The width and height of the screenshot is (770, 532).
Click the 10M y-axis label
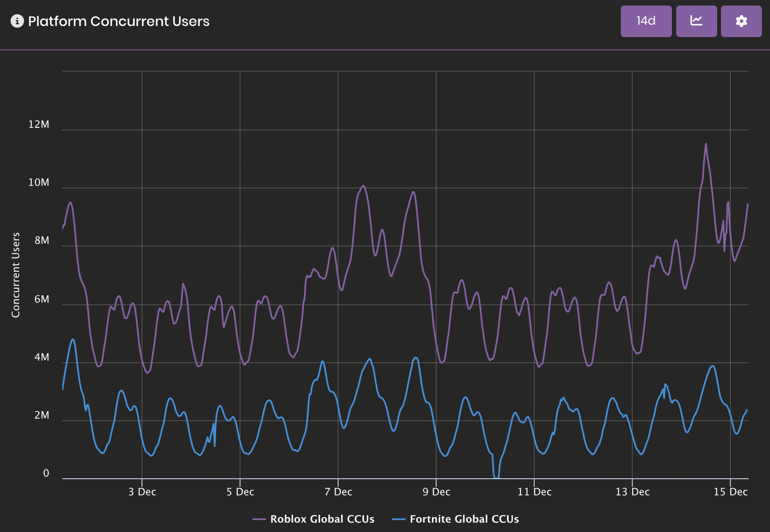pos(39,182)
